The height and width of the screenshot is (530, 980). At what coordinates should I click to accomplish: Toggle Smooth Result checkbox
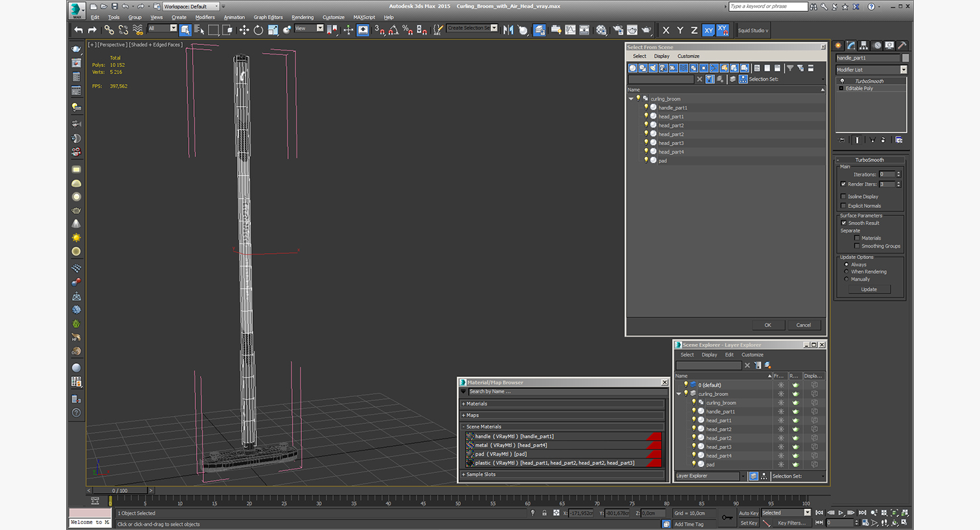click(x=844, y=223)
